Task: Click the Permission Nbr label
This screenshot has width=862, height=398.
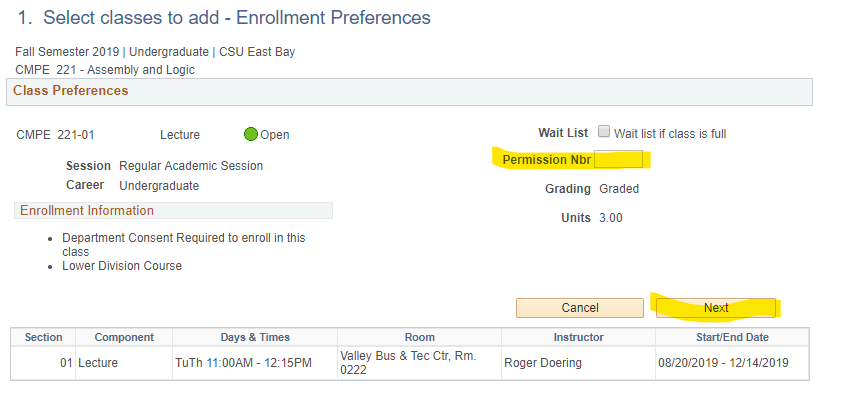Action: tap(547, 159)
